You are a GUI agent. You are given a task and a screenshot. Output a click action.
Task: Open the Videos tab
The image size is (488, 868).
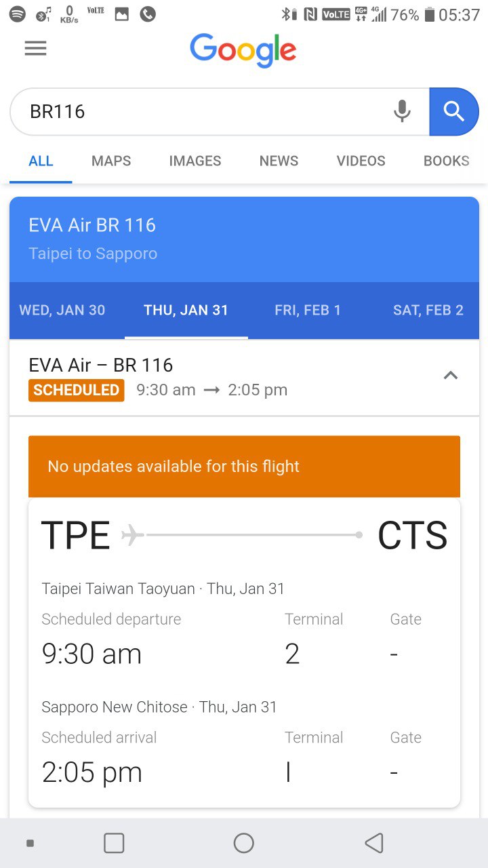tap(361, 161)
